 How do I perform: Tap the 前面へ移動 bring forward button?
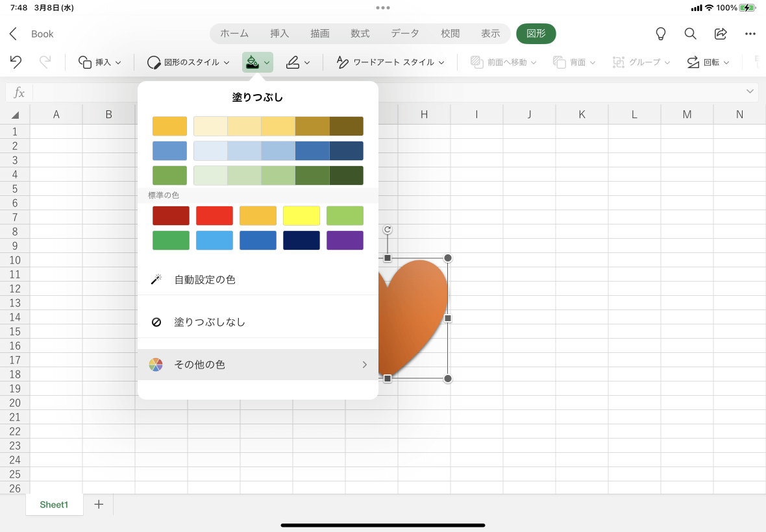coord(503,62)
